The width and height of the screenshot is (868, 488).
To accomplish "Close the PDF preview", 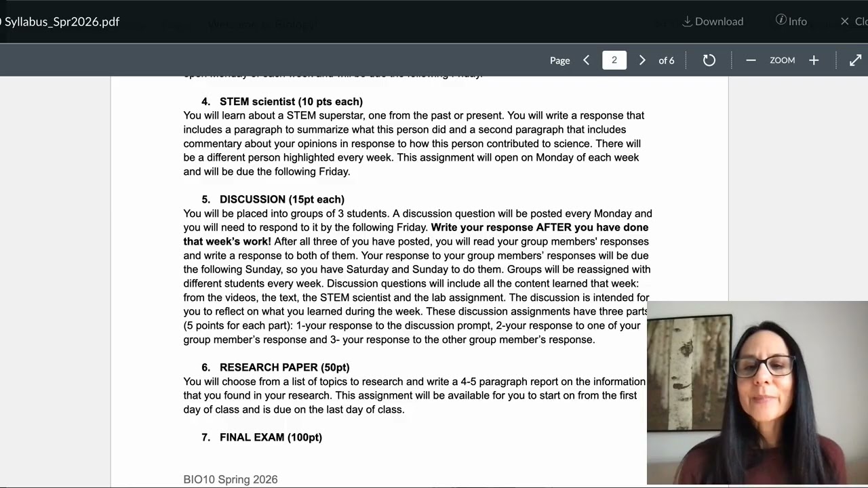I will point(854,21).
